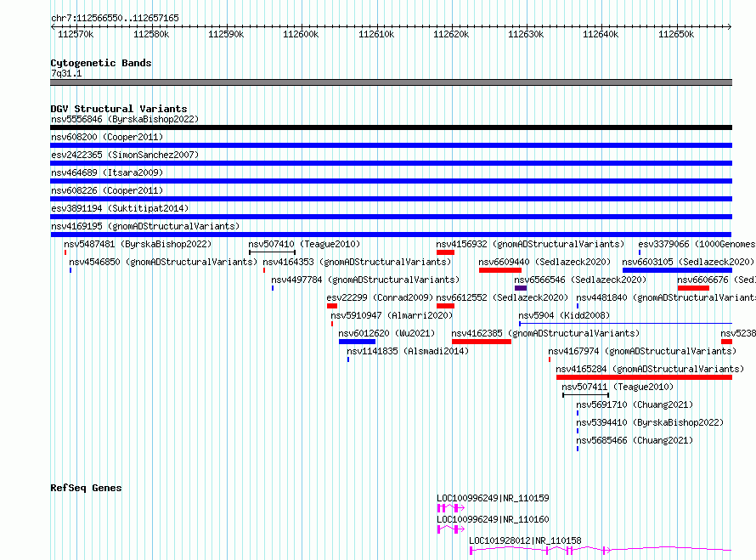
Task: Click esv3891194 (Suktitipat2014) label
Action: click(120, 208)
